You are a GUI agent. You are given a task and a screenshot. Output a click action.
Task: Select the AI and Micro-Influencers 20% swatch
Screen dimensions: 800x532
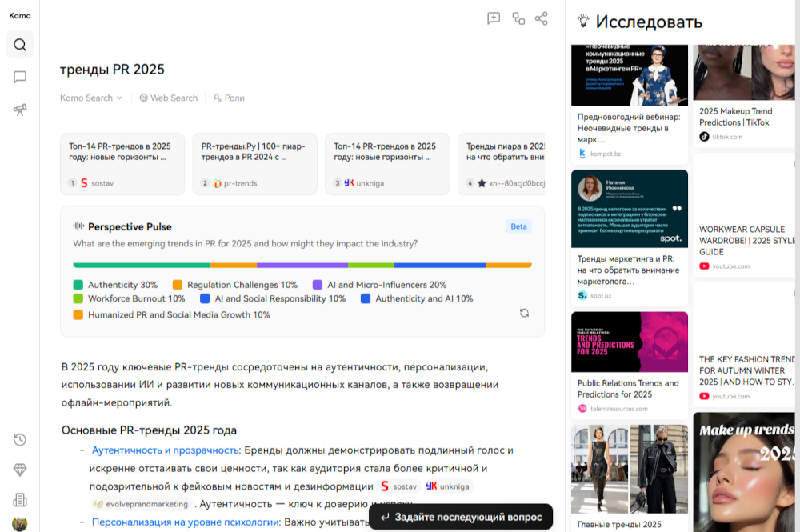pyautogui.click(x=318, y=285)
